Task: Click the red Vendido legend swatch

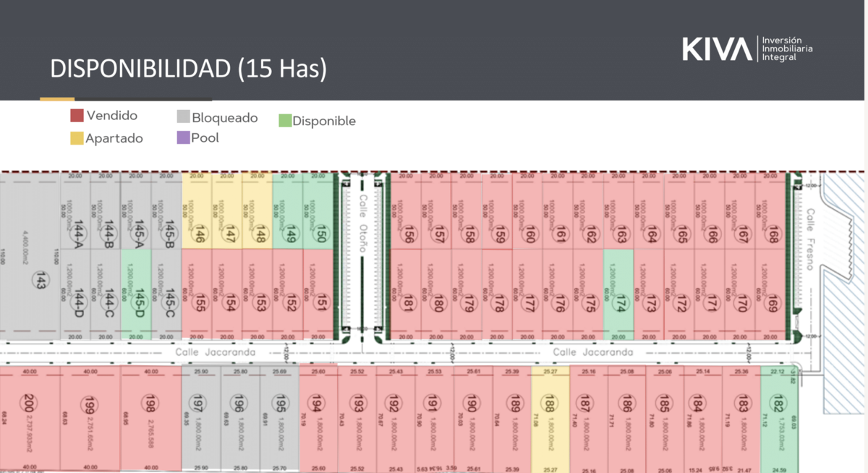Action: coord(77,116)
